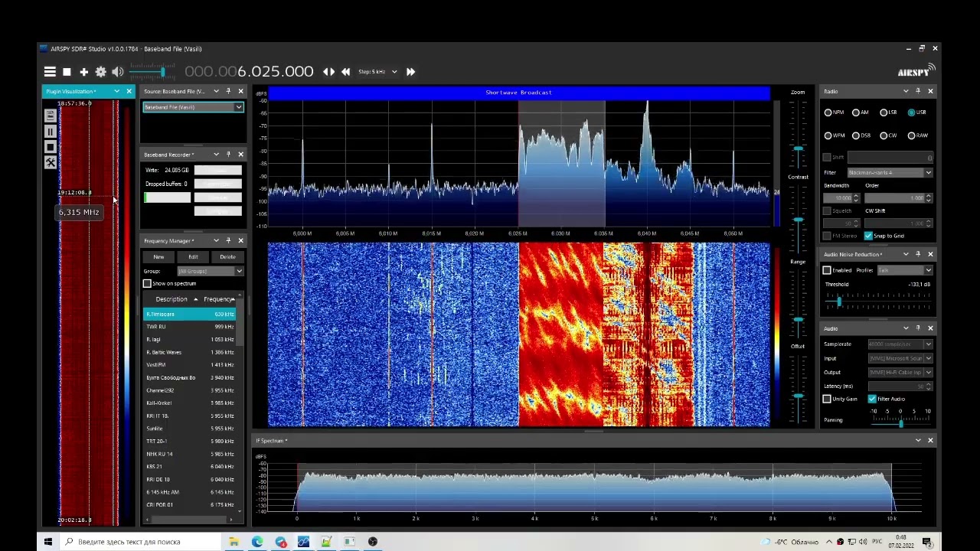Step frequency down with rewind arrows
The height and width of the screenshot is (551, 980).
click(345, 72)
